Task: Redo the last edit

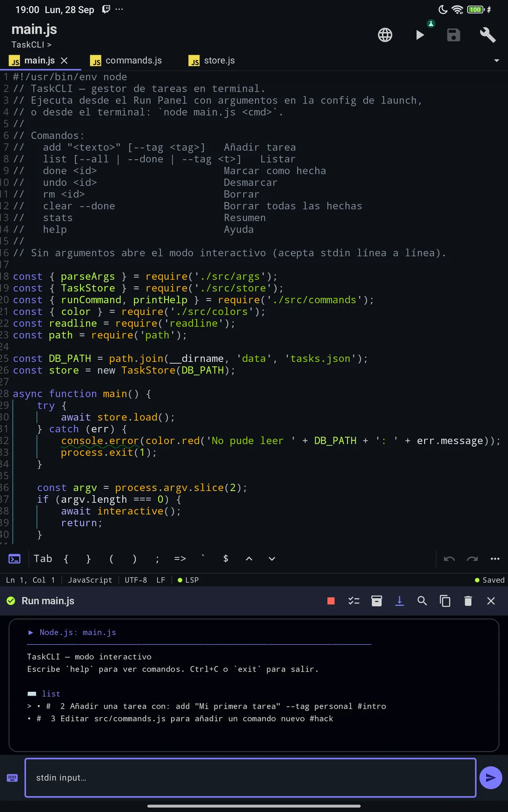Action: 472,559
